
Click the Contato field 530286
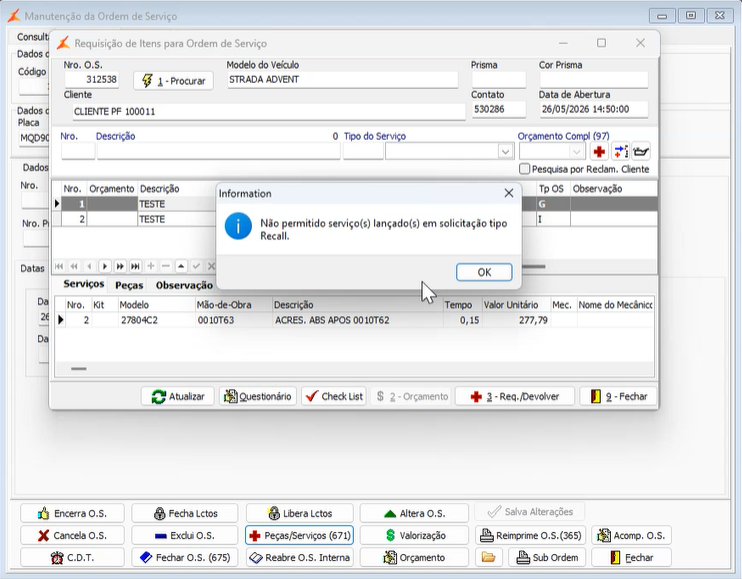click(x=498, y=109)
